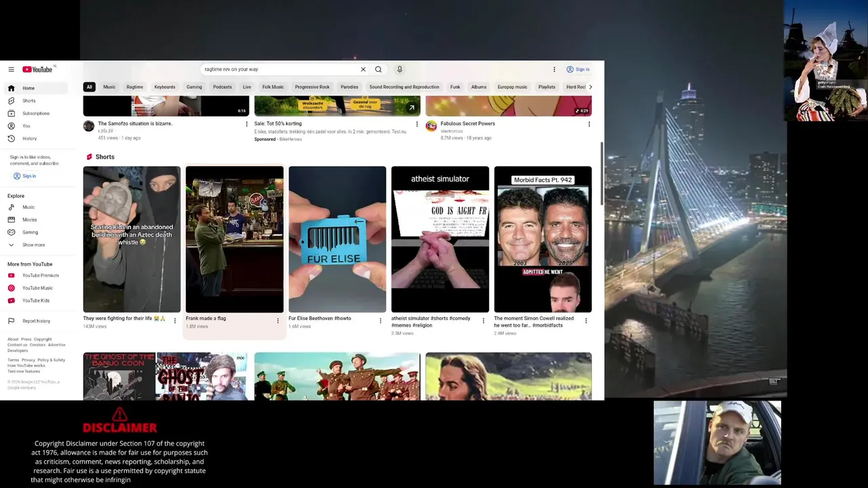This screenshot has height=488, width=868.
Task: Open 'Fabulous Secret Powers' video title
Action: pyautogui.click(x=468, y=123)
